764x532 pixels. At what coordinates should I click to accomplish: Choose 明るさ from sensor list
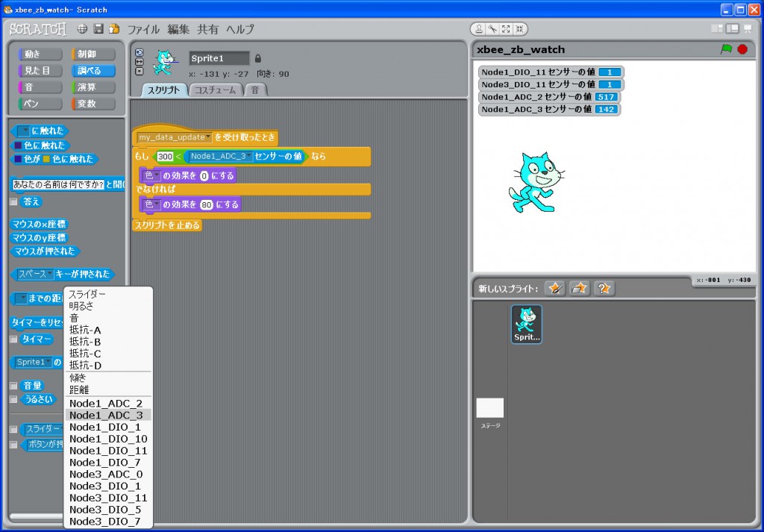point(107,306)
